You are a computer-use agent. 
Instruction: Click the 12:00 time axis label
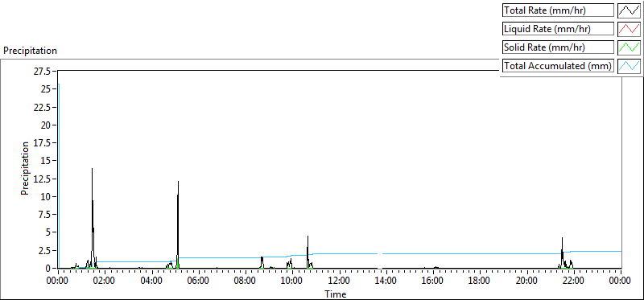(x=338, y=282)
